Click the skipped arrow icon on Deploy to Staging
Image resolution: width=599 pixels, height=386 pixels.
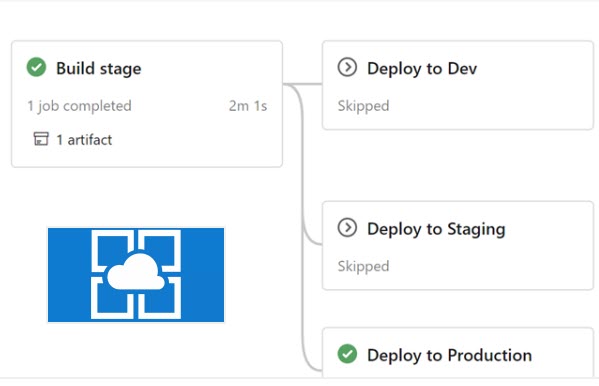(347, 228)
